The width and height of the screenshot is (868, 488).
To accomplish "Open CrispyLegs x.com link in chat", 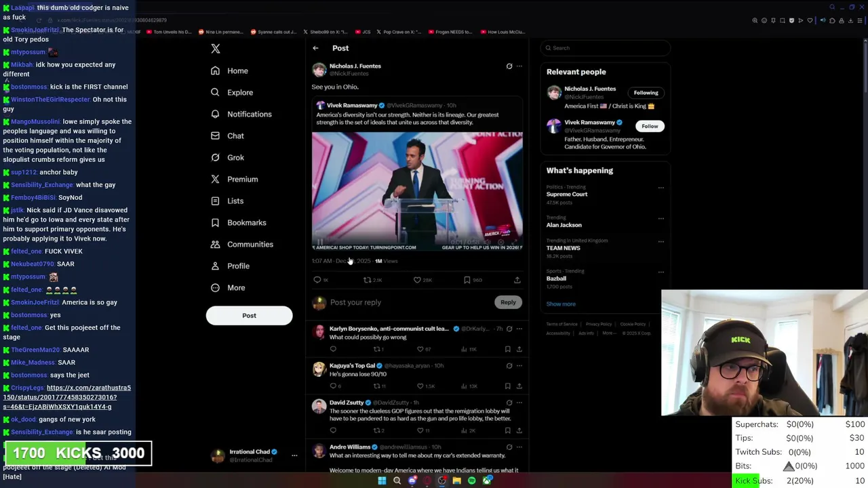I will [67, 397].
